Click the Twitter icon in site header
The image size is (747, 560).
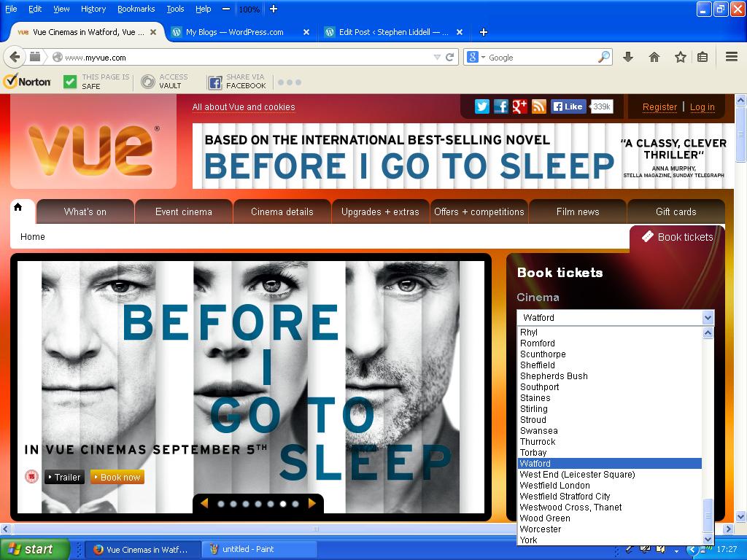pyautogui.click(x=482, y=106)
